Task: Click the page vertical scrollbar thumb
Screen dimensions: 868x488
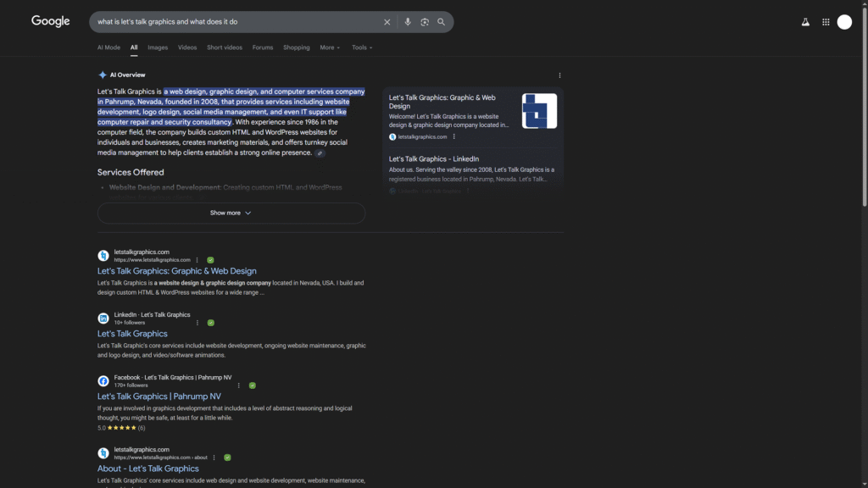Action: click(x=864, y=106)
